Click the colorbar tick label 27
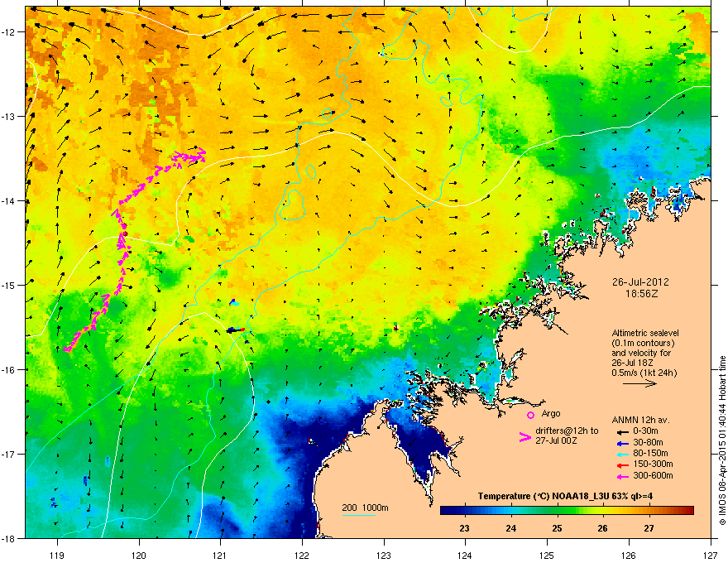The image size is (728, 563). tap(649, 528)
